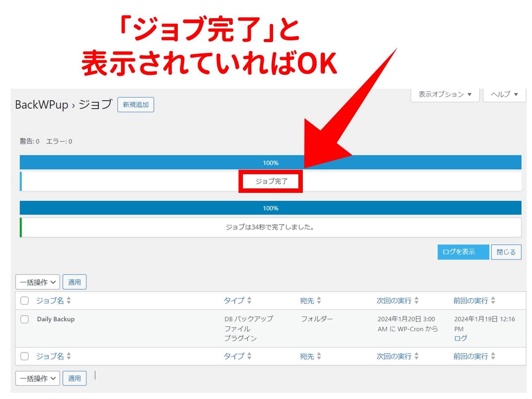Image resolution: width=532 pixels, height=399 pixels.
Task: Tick the select-all checkbox in the table footer
Action: 25,356
